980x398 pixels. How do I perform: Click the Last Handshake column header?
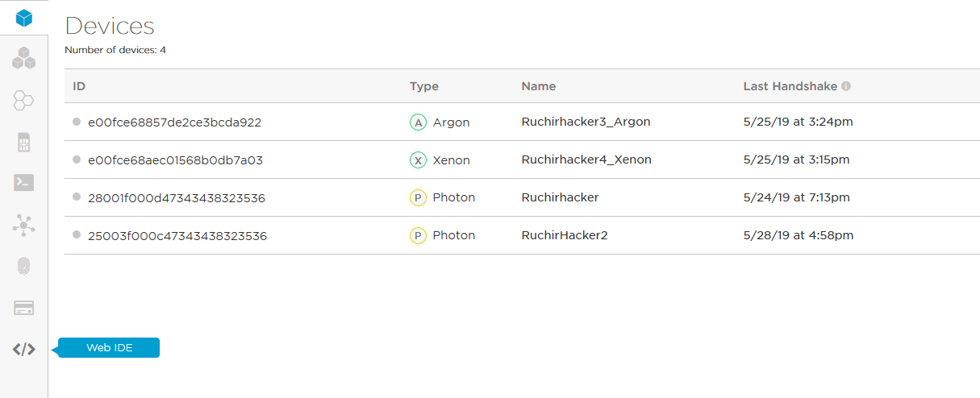(791, 86)
